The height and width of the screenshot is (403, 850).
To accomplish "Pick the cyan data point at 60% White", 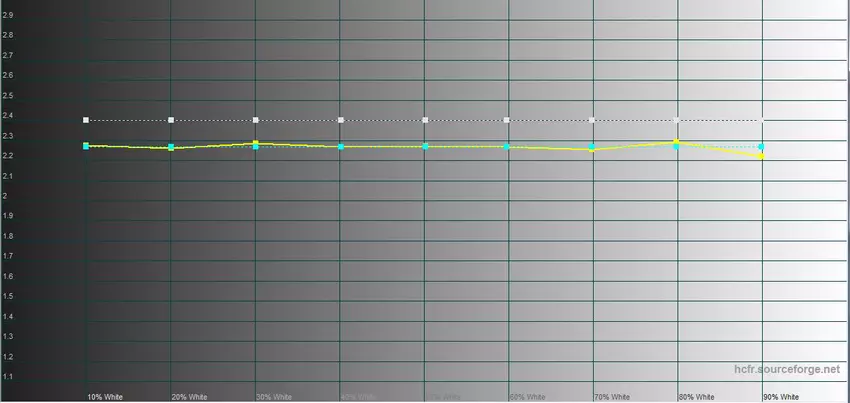I will [508, 147].
